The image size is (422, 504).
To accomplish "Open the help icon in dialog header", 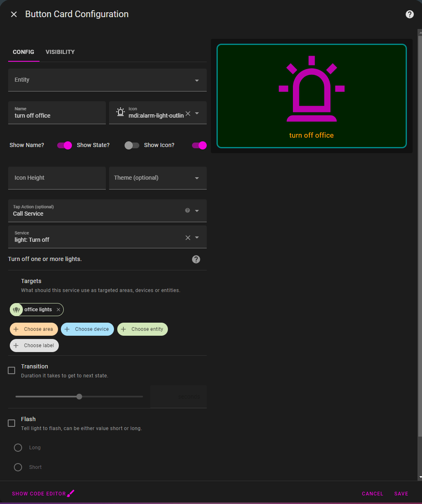I will pos(409,14).
